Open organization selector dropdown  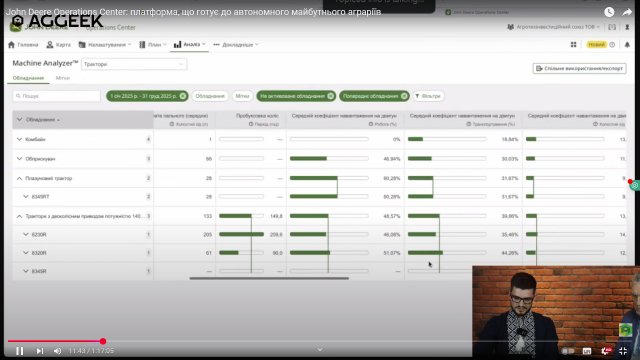(x=553, y=27)
